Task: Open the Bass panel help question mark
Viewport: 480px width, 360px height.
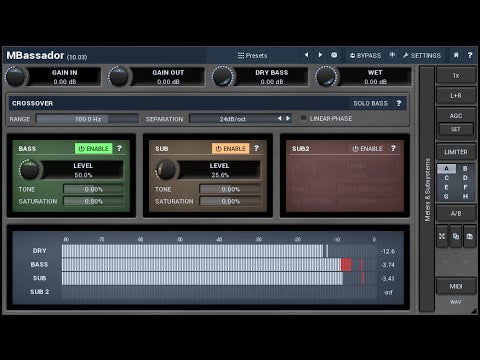Action: pyautogui.click(x=119, y=148)
